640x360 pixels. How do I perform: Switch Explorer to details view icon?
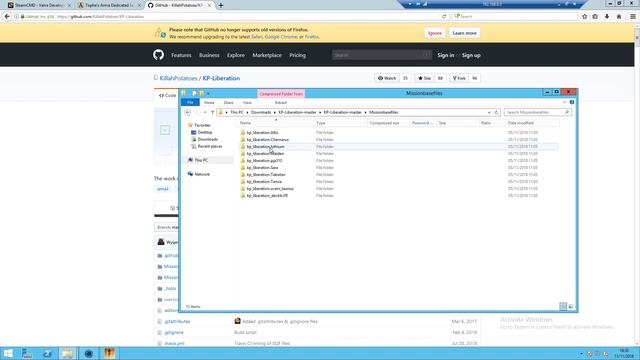point(563,306)
